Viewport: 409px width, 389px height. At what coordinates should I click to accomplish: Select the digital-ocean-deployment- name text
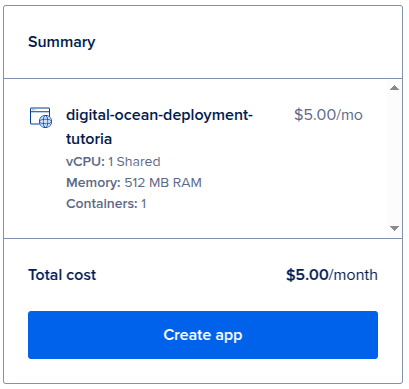159,115
